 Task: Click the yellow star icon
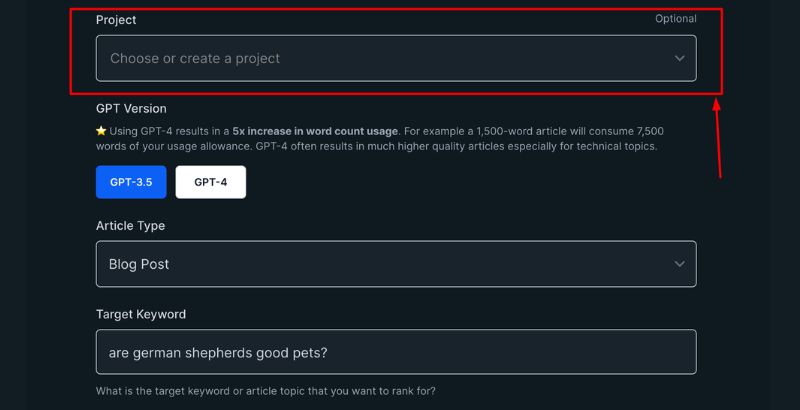(x=101, y=131)
